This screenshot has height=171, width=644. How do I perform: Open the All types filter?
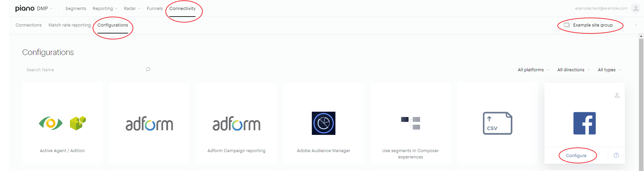(x=609, y=70)
